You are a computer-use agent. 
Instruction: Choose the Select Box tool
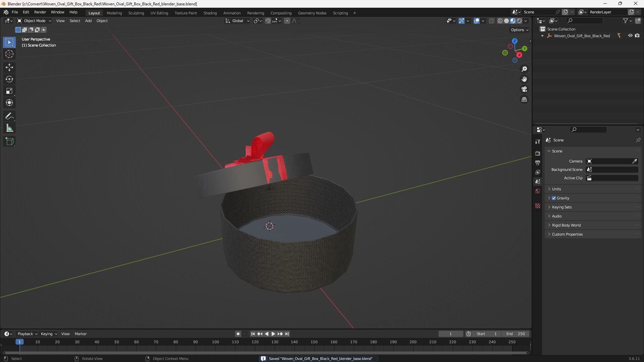[x=9, y=42]
